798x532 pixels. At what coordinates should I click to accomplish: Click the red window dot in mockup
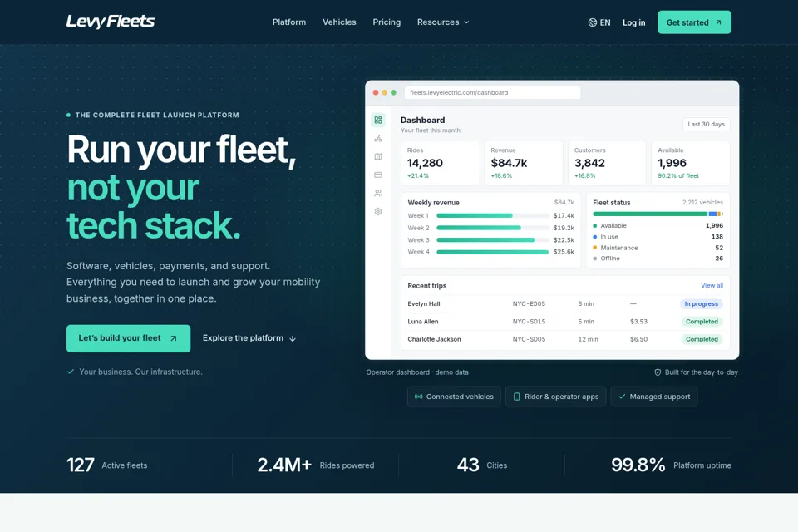click(376, 92)
